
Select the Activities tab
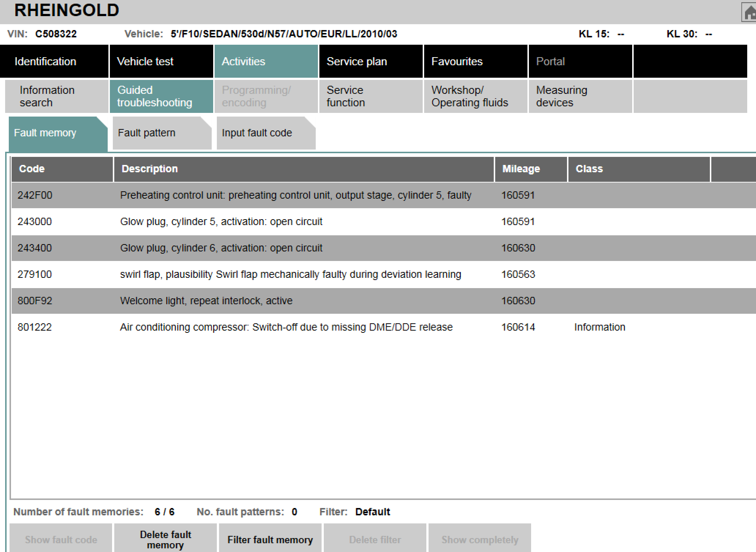[266, 61]
